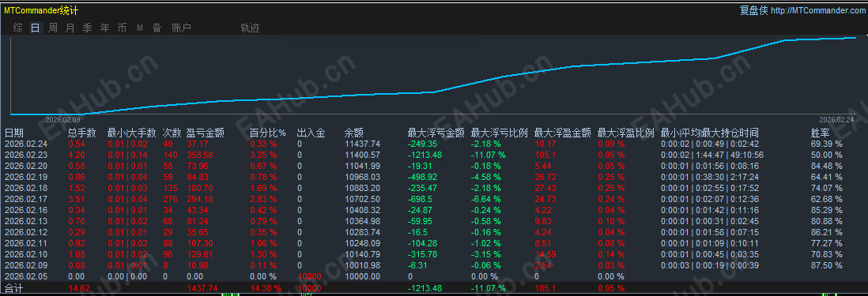Select the 2026.02.24 table row date
868x296 pixels.
(26, 144)
